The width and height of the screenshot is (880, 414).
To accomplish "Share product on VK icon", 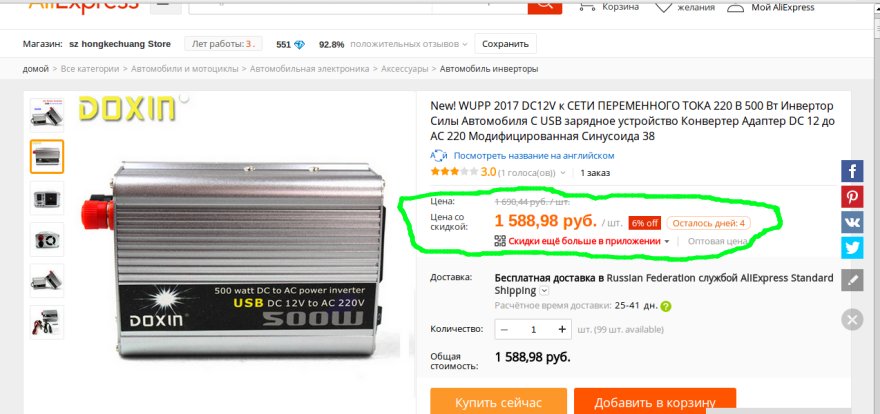I will (x=851, y=223).
